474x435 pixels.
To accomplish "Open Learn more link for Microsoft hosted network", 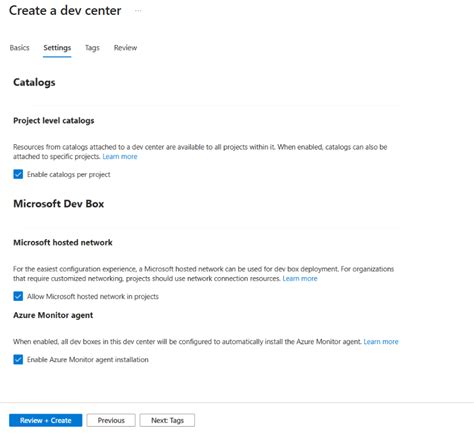I will point(300,279).
